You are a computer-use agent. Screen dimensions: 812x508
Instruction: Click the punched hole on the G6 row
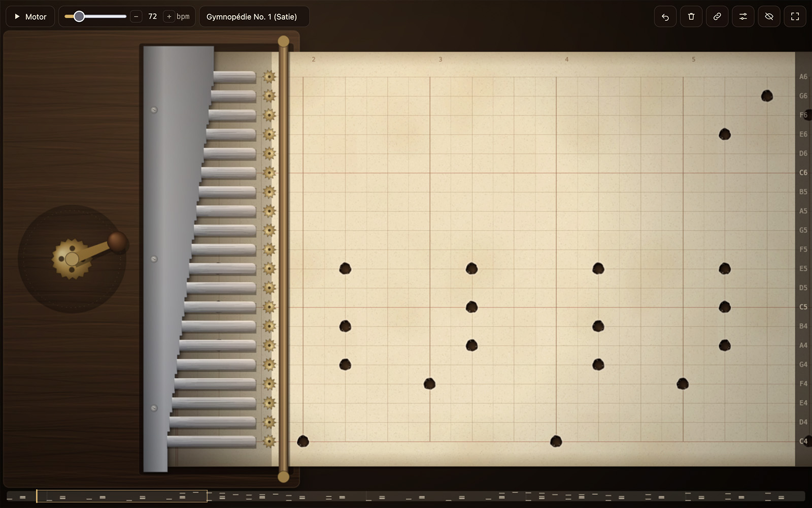767,96
